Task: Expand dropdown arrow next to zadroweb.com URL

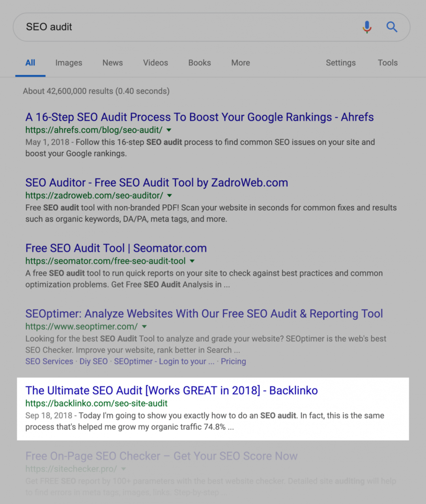Action: (x=170, y=195)
